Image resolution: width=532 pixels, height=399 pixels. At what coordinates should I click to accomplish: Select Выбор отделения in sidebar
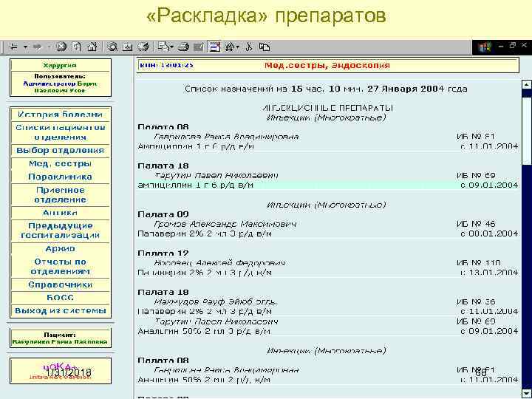(x=61, y=150)
